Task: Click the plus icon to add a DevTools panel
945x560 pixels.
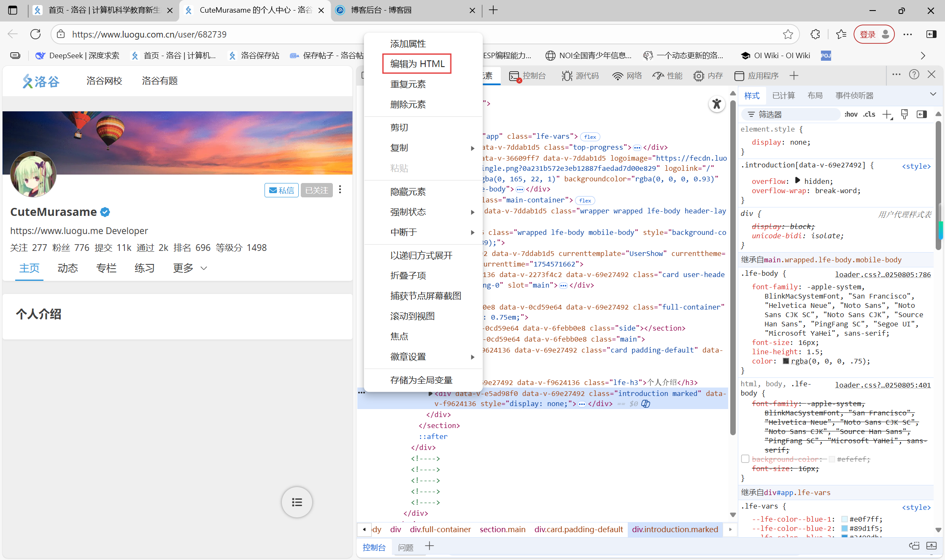Action: coord(794,75)
